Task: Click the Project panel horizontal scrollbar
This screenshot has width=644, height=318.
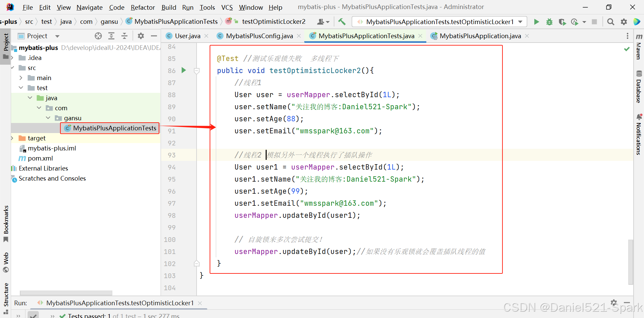Action: [66, 293]
